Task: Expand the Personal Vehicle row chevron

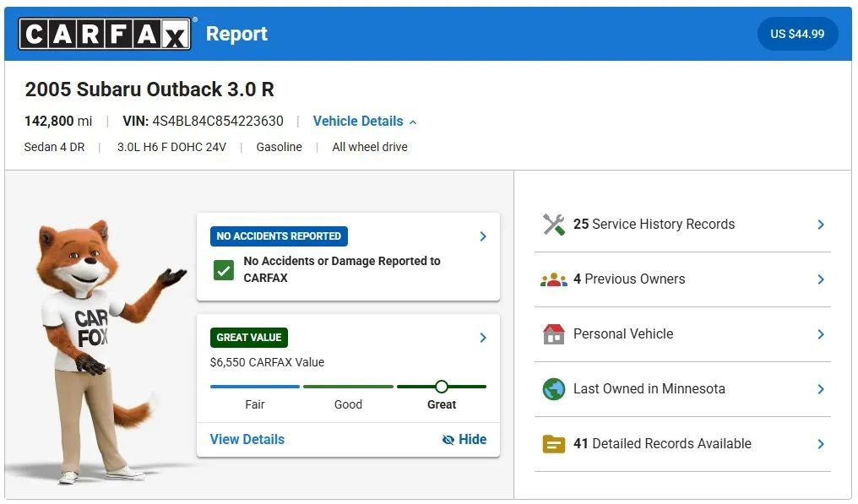Action: click(820, 334)
